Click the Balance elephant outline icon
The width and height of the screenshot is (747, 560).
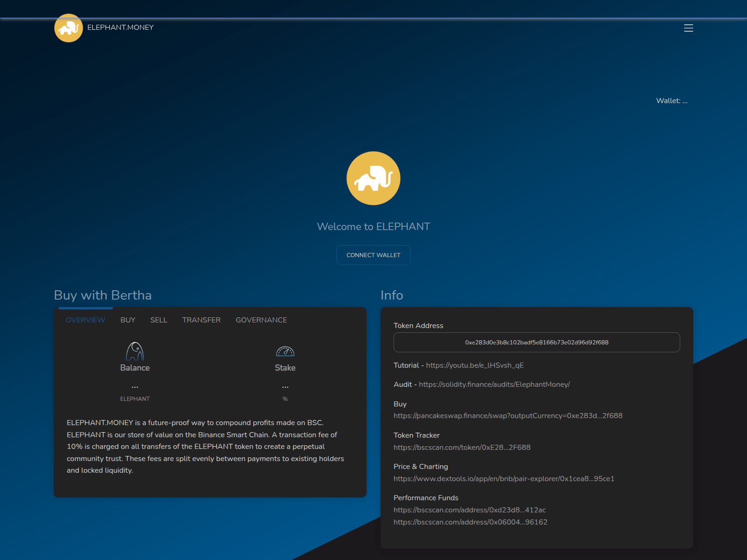point(135,351)
